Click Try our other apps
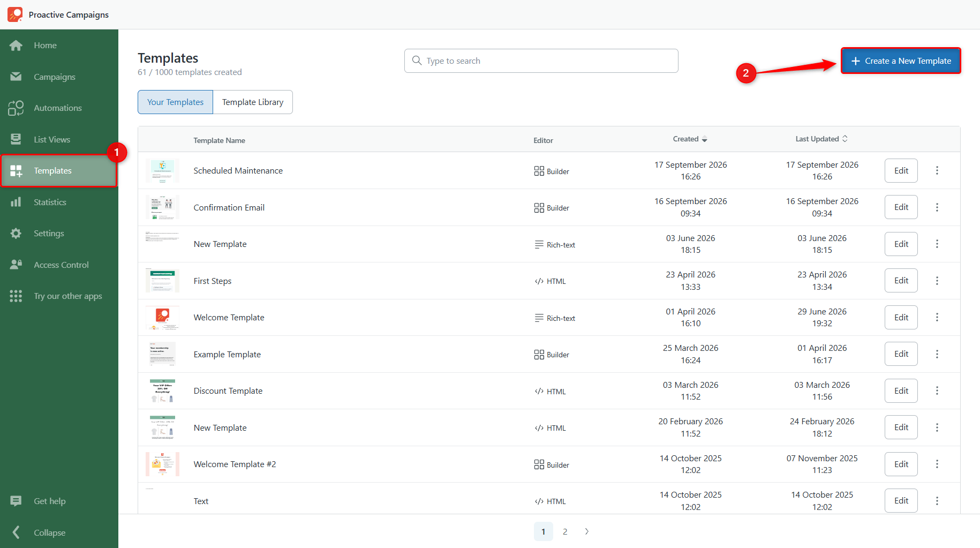This screenshot has width=980, height=548. 59,296
